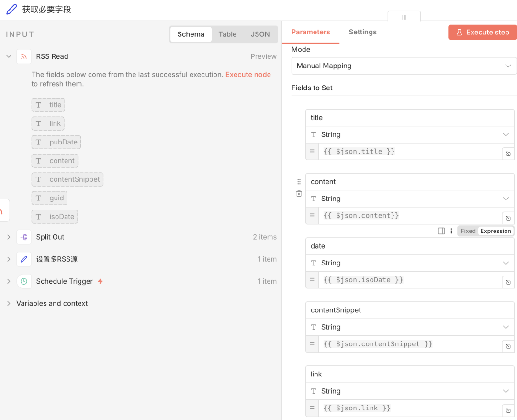517x420 pixels.
Task: Open expression editor for title value
Action: pyautogui.click(x=508, y=154)
